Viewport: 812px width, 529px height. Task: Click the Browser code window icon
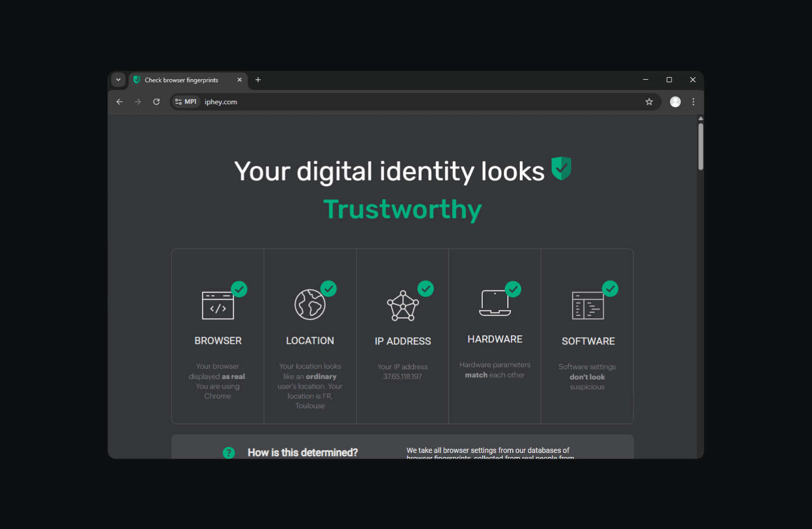[x=218, y=305]
